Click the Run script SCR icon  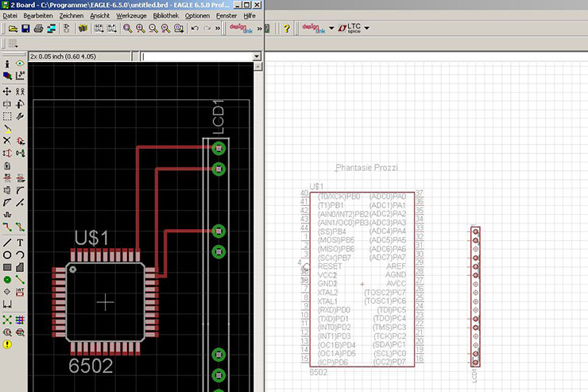click(99, 29)
